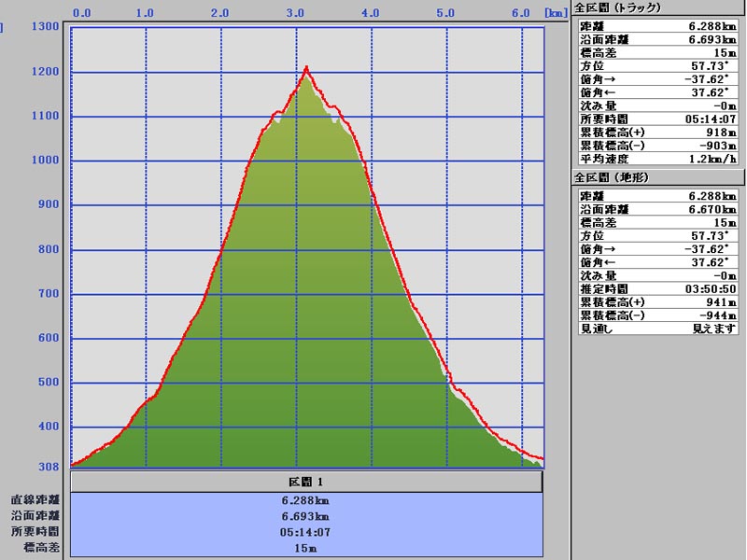
Task: Click the 308 minimum elevation label
Action: [x=49, y=468]
